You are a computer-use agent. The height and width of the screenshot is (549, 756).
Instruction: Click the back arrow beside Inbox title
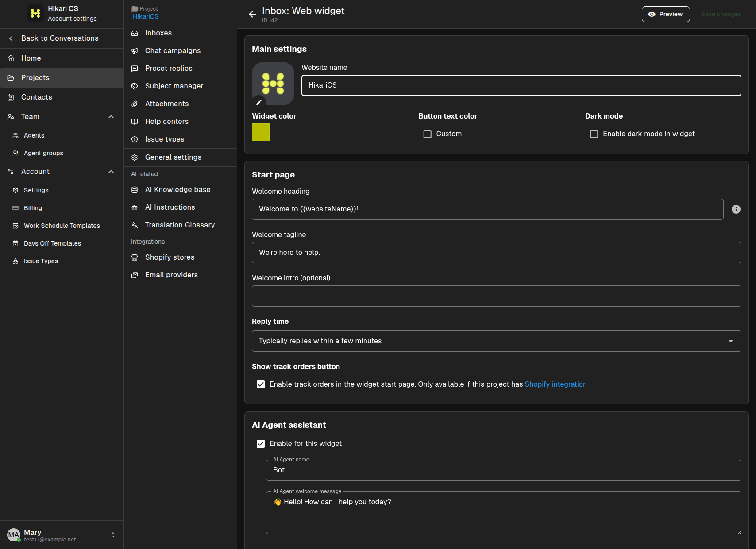click(252, 14)
